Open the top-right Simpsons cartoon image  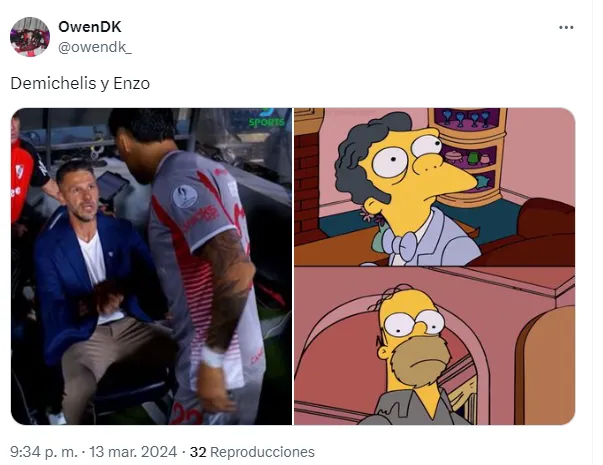tap(435, 187)
